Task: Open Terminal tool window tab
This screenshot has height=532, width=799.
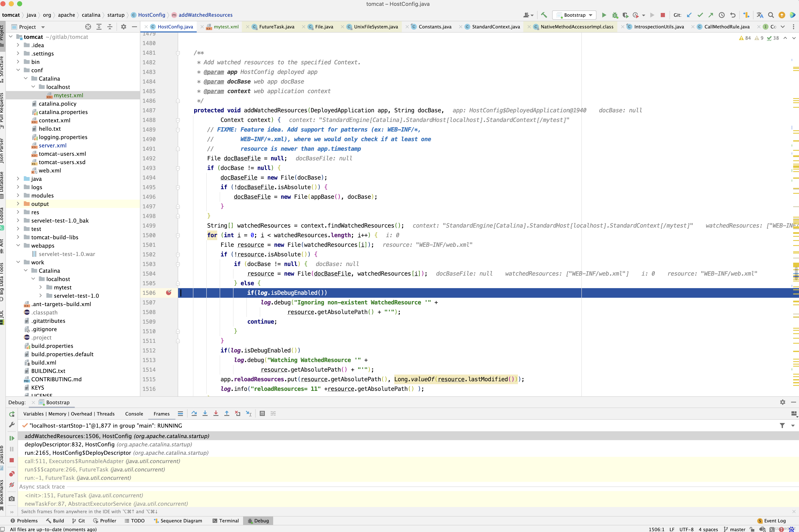Action: (226, 521)
